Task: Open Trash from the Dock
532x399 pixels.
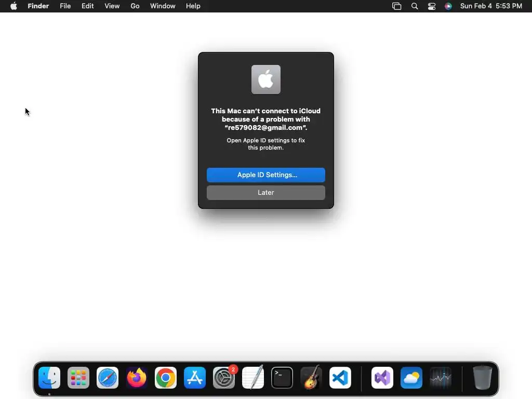Action: 483,378
